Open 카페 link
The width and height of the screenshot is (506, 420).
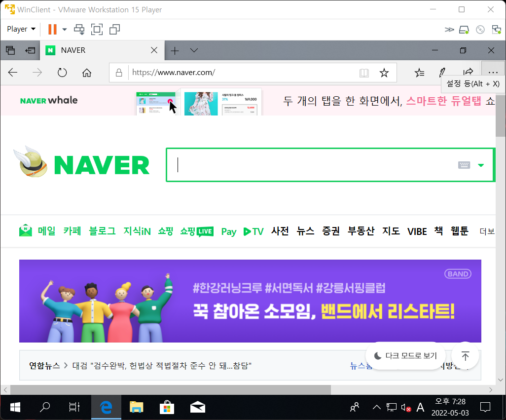coord(72,231)
